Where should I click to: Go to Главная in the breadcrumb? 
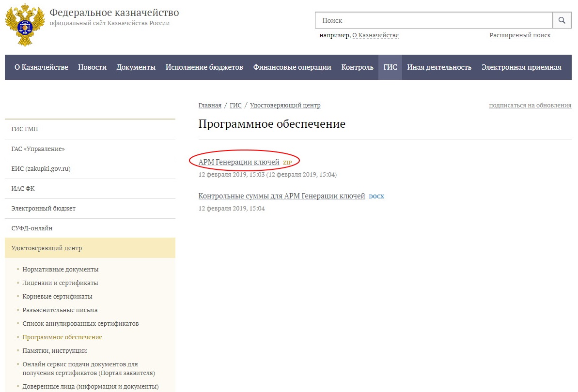210,106
